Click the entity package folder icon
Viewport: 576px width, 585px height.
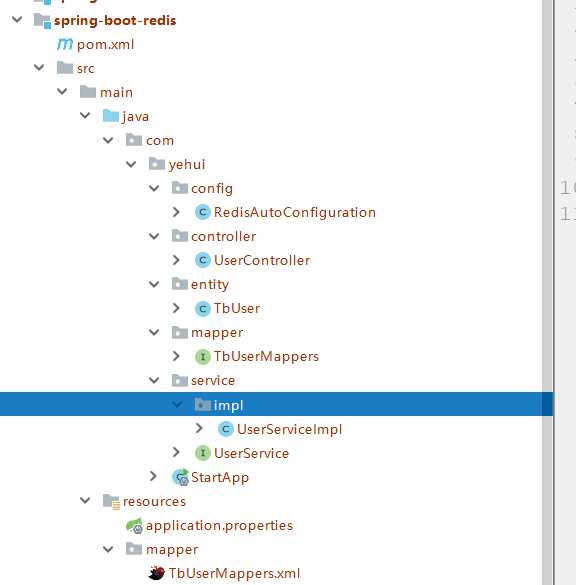click(x=180, y=284)
